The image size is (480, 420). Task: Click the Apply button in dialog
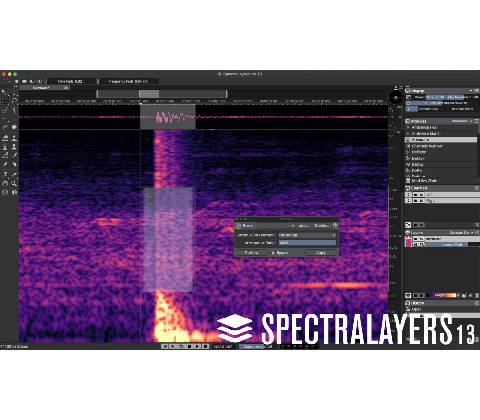pyautogui.click(x=321, y=253)
